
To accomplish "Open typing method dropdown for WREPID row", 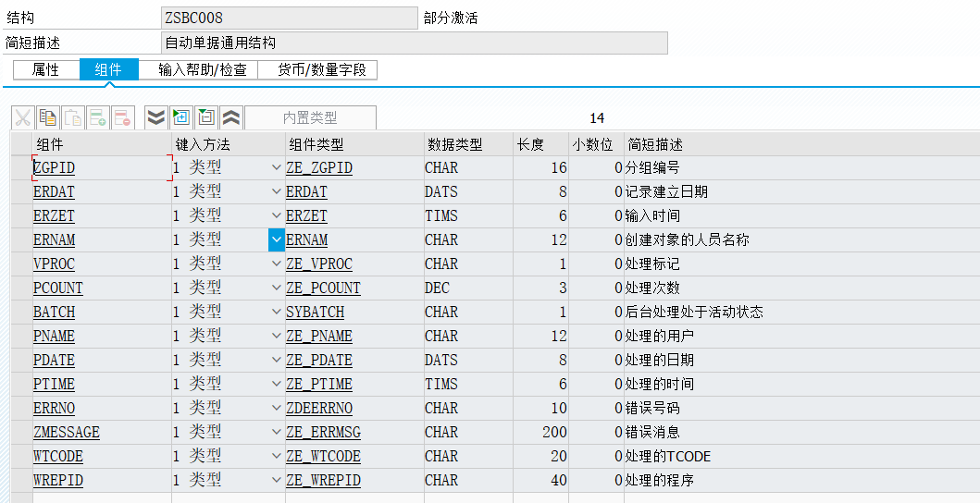I will [277, 481].
